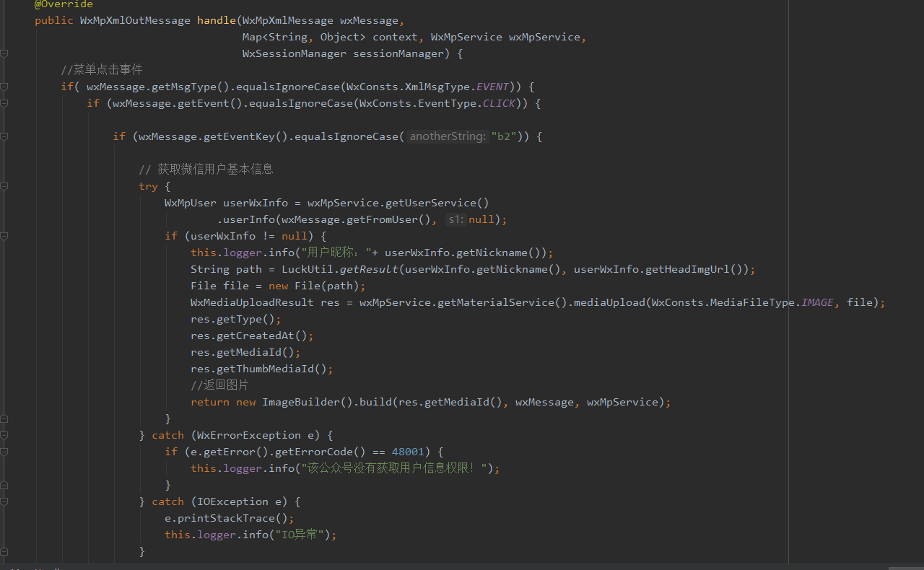Click the res.getCreatedAt() statement
This screenshot has height=570, width=924.
pos(252,336)
